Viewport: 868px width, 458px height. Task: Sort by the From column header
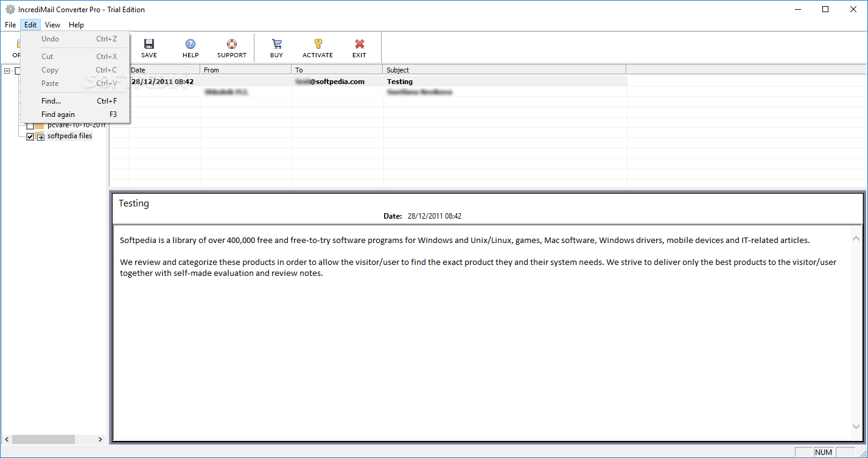click(x=246, y=70)
